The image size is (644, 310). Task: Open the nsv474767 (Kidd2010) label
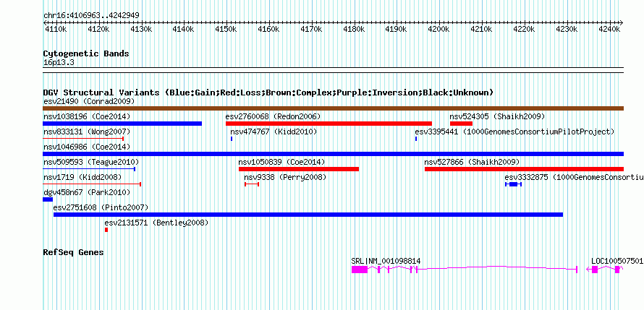pos(274,132)
